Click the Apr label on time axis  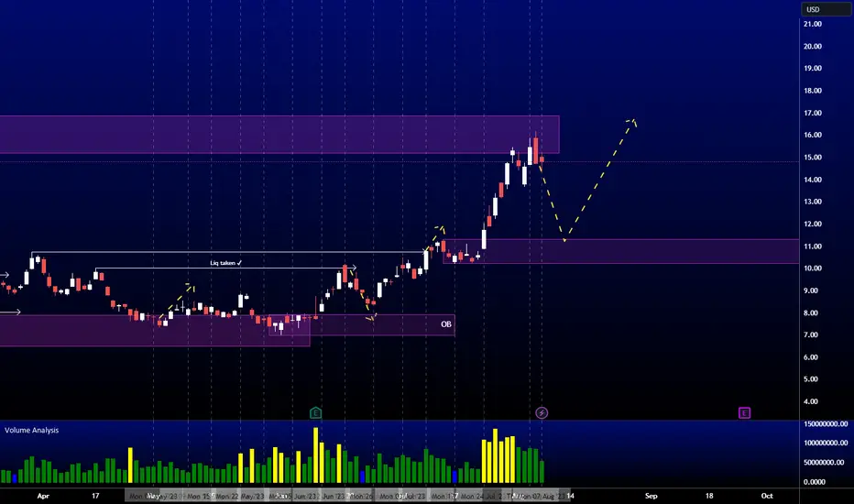coord(43,496)
